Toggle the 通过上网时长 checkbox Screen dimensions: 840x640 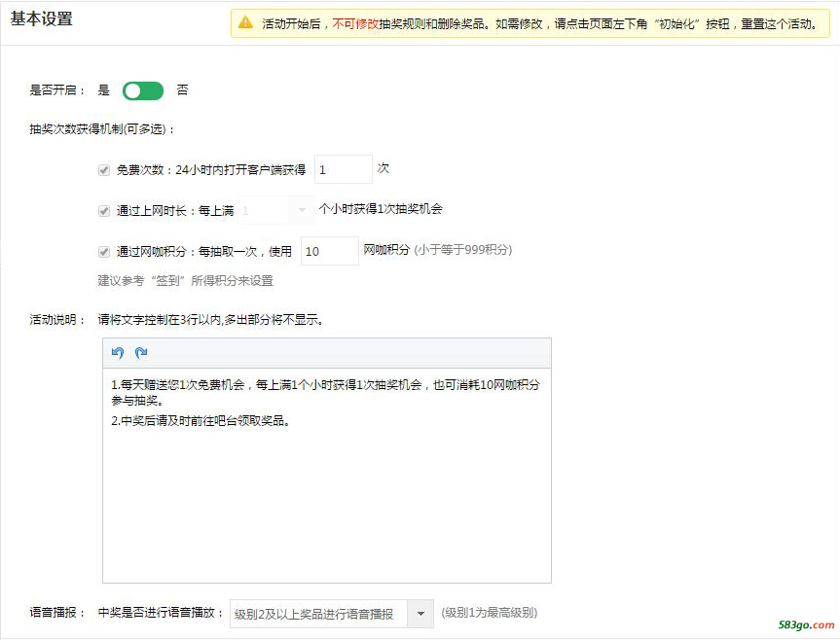coord(104,211)
